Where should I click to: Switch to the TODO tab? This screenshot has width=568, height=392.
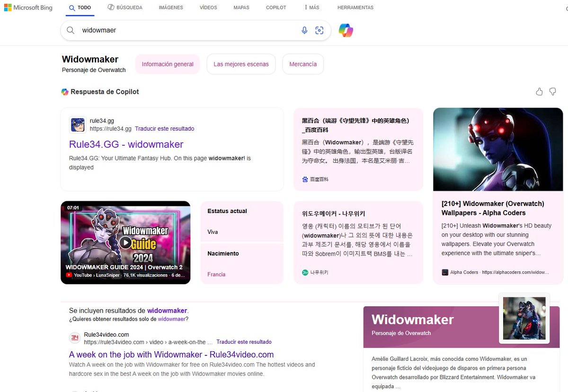tap(80, 8)
